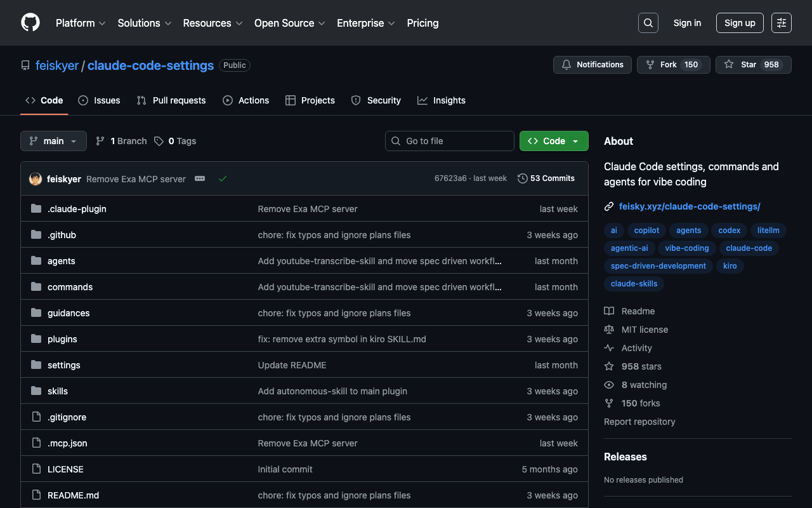Click the Notifications bell button
The width and height of the screenshot is (812, 508).
[x=593, y=65]
